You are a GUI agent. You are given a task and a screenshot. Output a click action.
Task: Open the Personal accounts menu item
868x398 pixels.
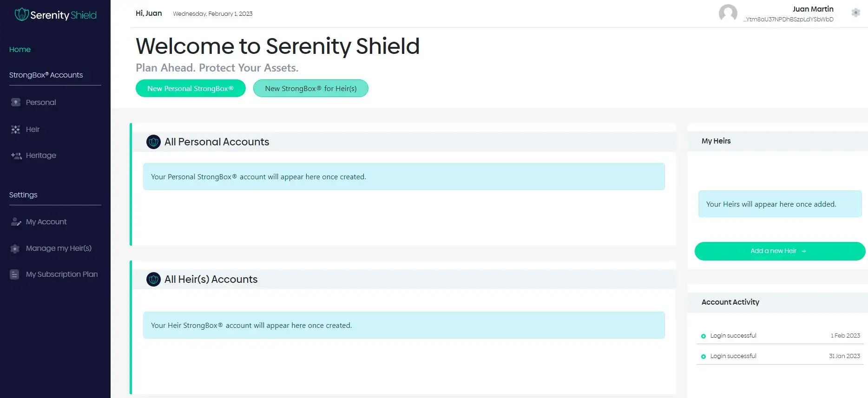click(41, 102)
